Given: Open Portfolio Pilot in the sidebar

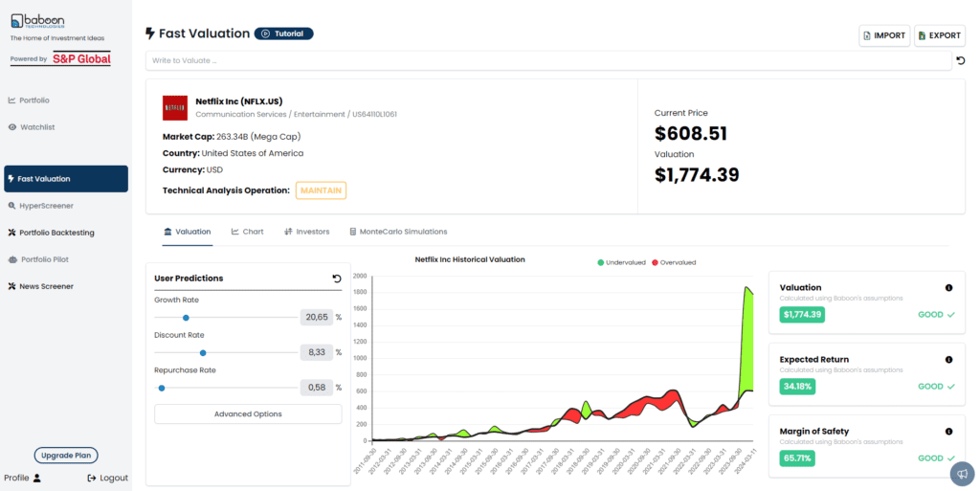Looking at the screenshot, I should click(x=38, y=259).
